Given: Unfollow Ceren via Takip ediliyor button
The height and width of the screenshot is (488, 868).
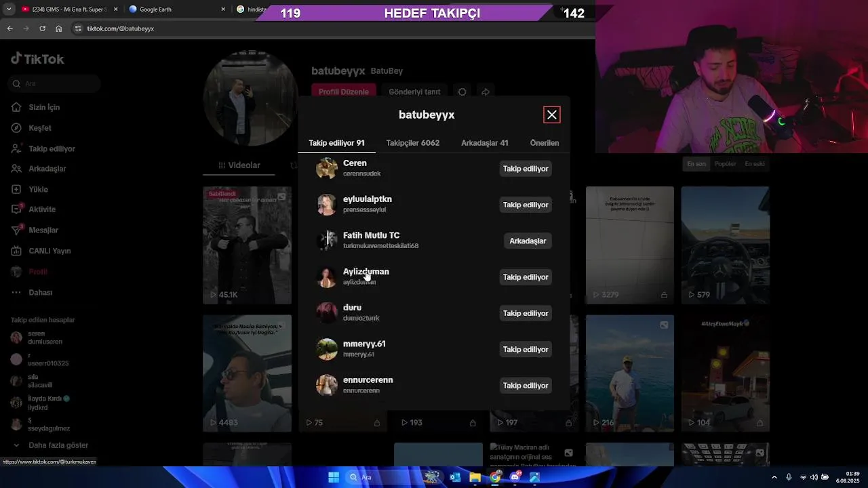Looking at the screenshot, I should point(526,169).
